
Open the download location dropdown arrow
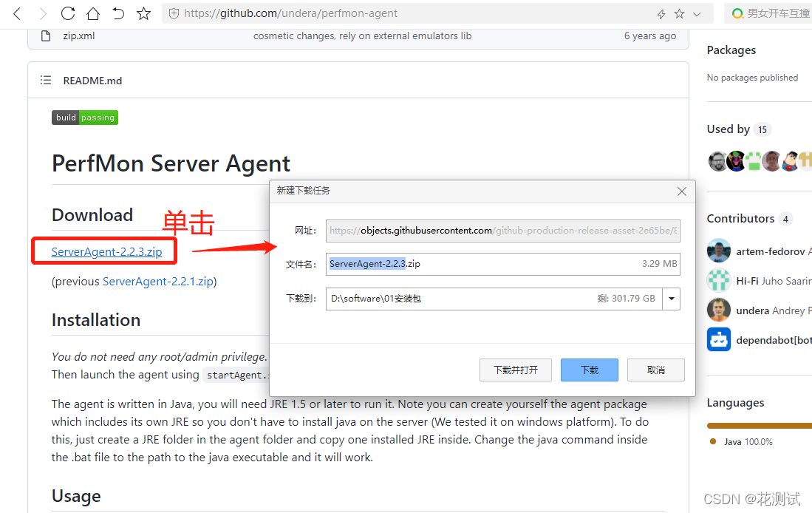click(x=671, y=299)
